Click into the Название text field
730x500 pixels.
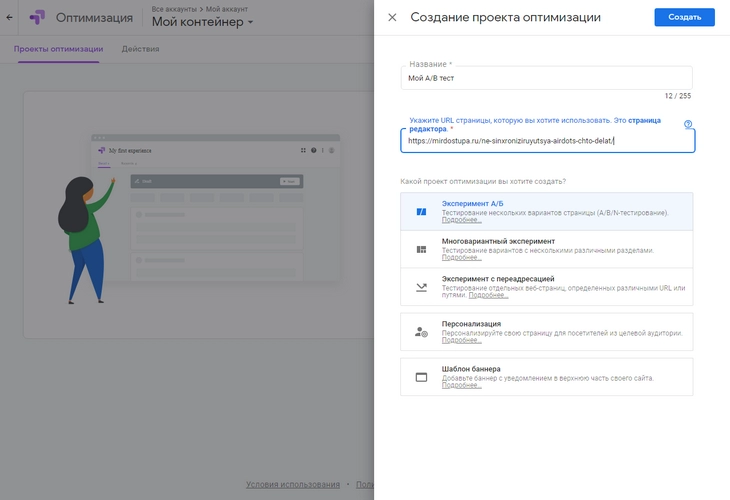(x=547, y=77)
